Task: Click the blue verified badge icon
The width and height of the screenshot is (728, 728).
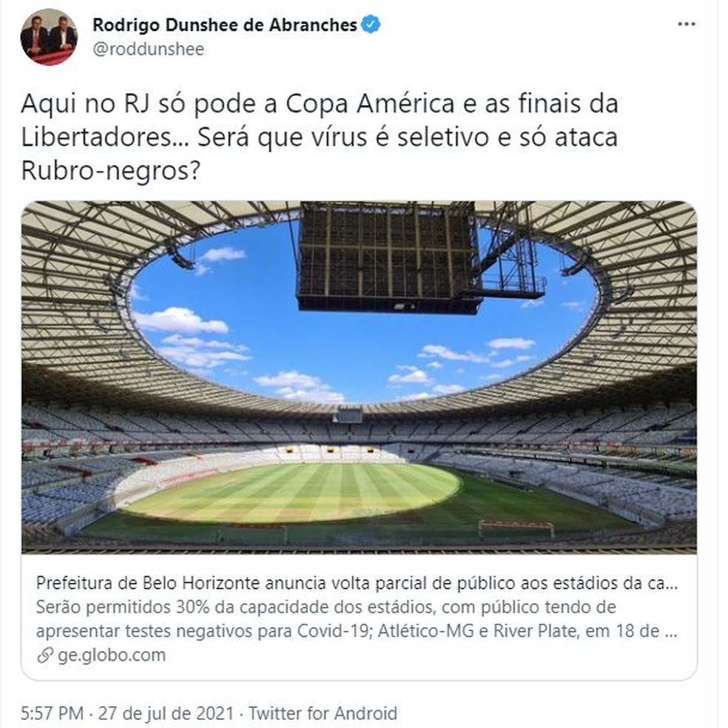Action: pyautogui.click(x=371, y=24)
